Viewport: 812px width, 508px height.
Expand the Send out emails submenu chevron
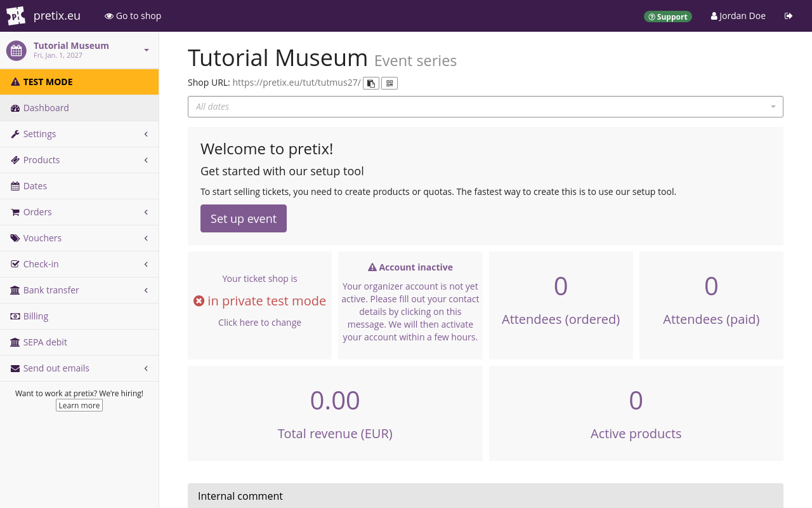coord(146,368)
